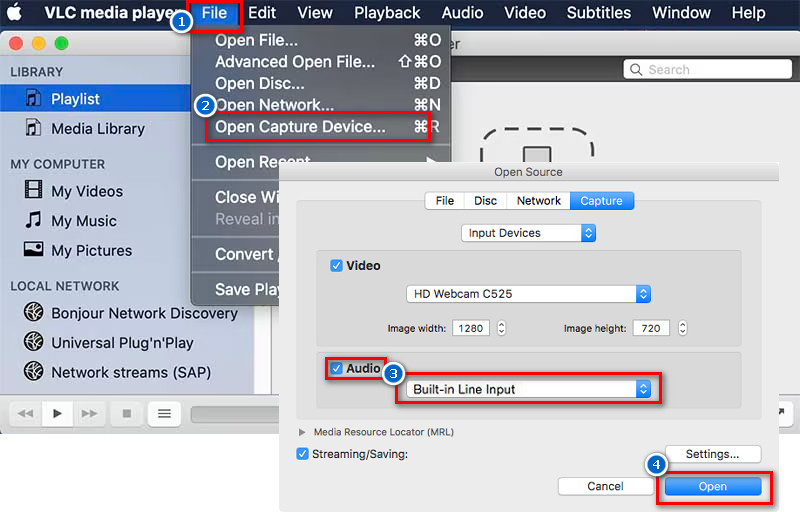
Task: Click the Media Library icon
Action: tap(33, 127)
